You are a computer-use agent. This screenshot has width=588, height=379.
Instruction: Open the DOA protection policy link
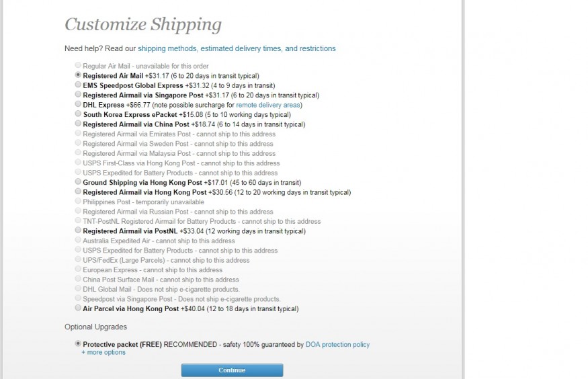pyautogui.click(x=337, y=345)
